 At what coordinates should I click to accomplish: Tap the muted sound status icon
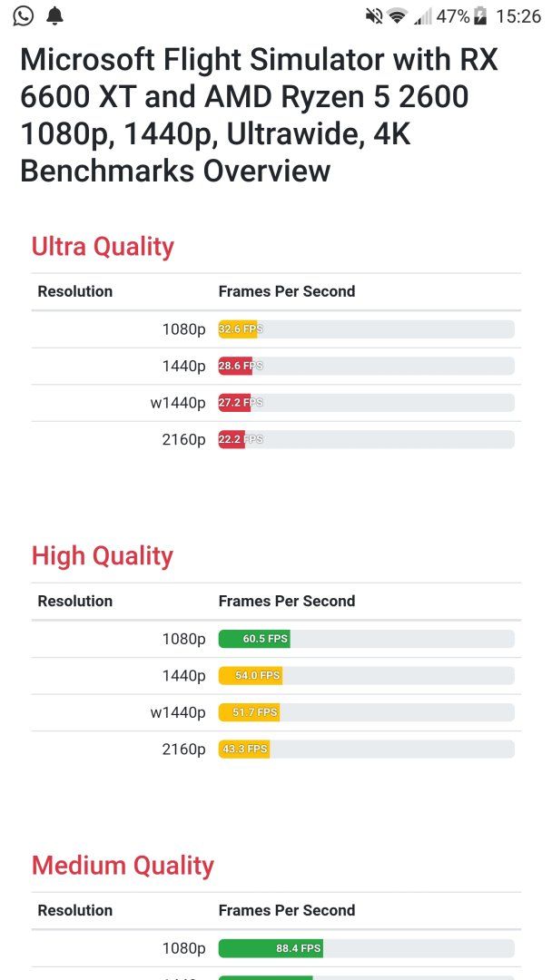(x=374, y=15)
